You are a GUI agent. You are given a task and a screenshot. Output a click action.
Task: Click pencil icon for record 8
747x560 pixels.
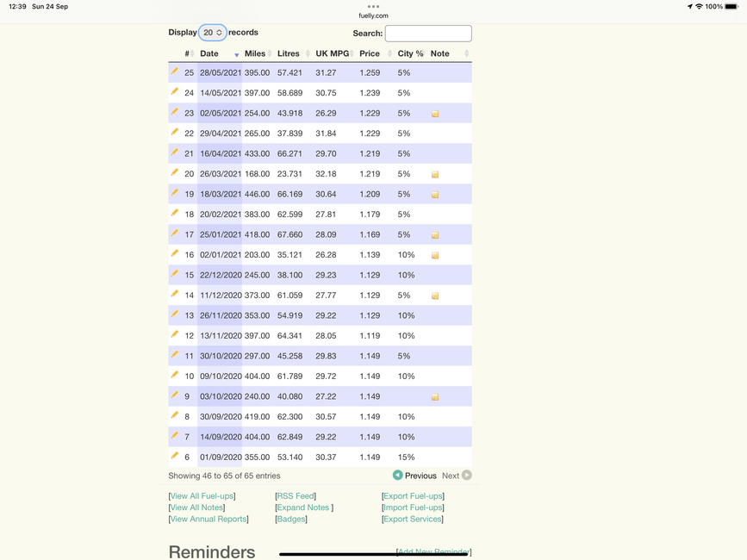click(175, 415)
